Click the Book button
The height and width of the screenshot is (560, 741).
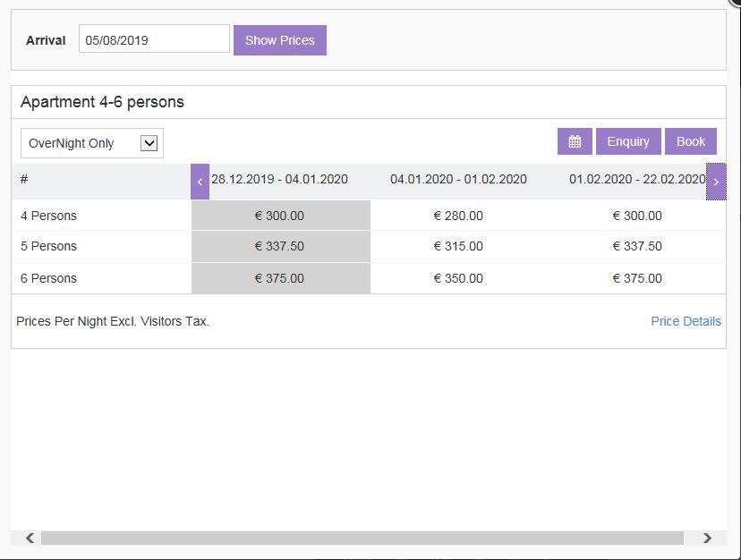(x=690, y=141)
